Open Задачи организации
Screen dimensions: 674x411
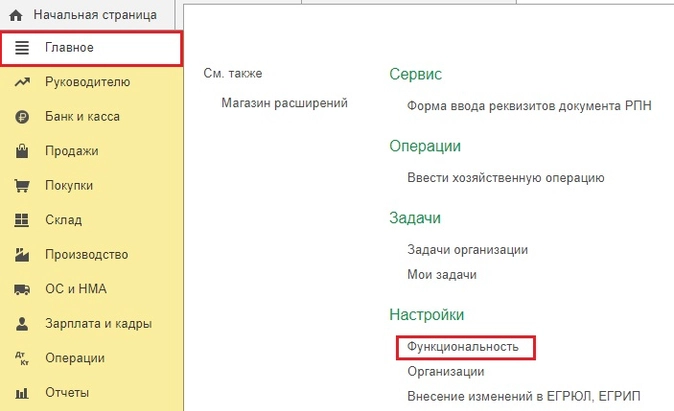[467, 250]
